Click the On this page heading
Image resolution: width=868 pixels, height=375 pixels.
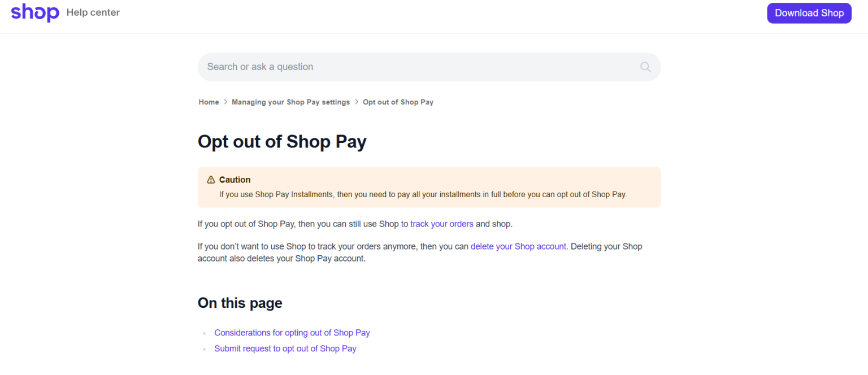[x=240, y=303]
